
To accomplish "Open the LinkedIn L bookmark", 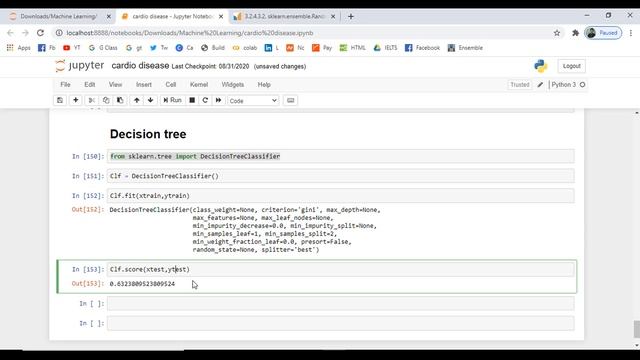I will pyautogui.click(x=272, y=48).
